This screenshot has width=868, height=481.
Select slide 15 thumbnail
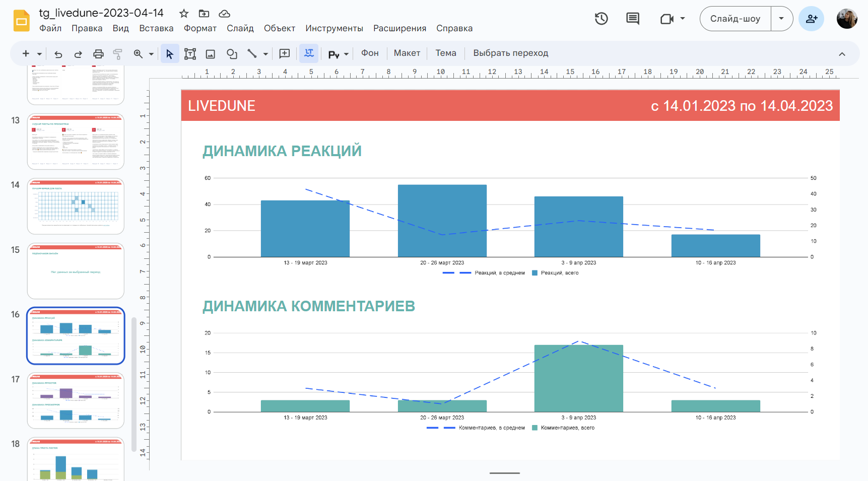coord(76,271)
